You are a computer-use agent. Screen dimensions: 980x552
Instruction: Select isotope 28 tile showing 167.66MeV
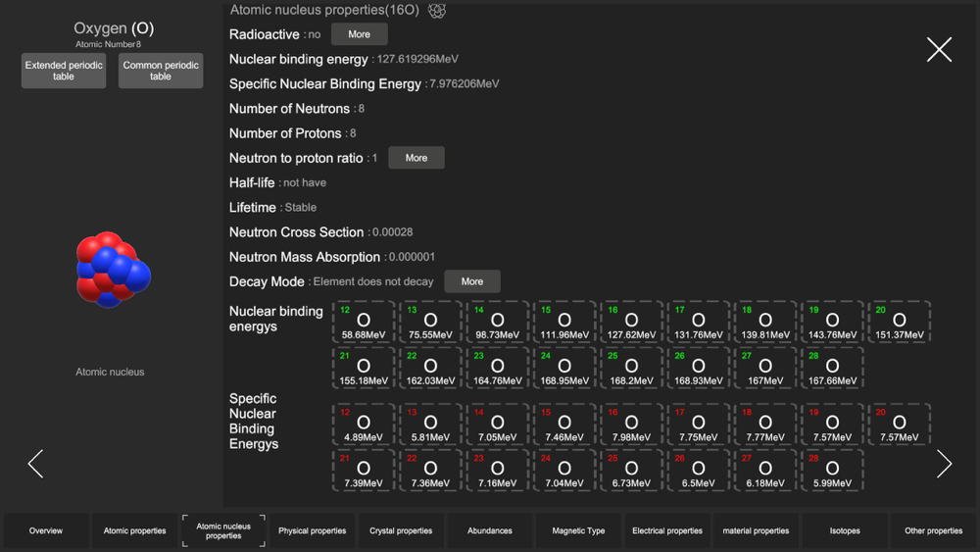tap(832, 368)
